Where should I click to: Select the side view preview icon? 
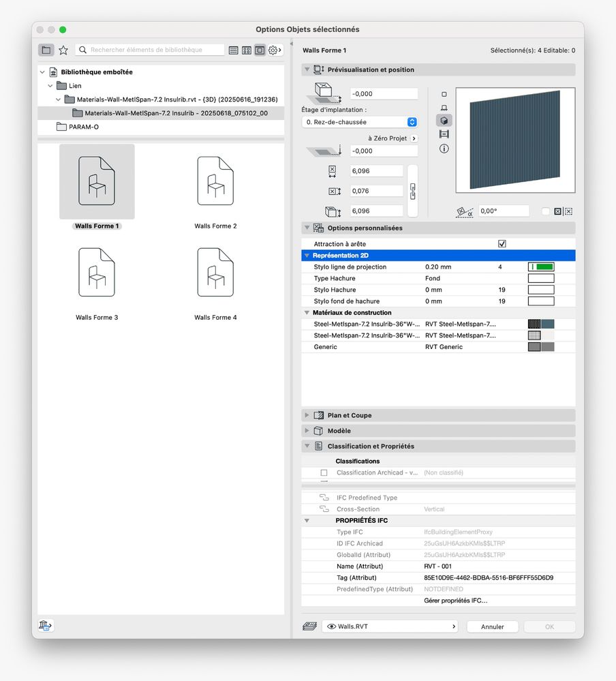[x=444, y=107]
